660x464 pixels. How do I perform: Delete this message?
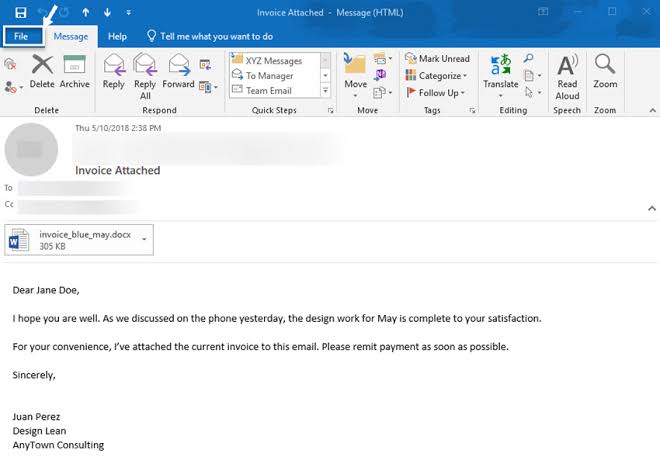[42, 71]
